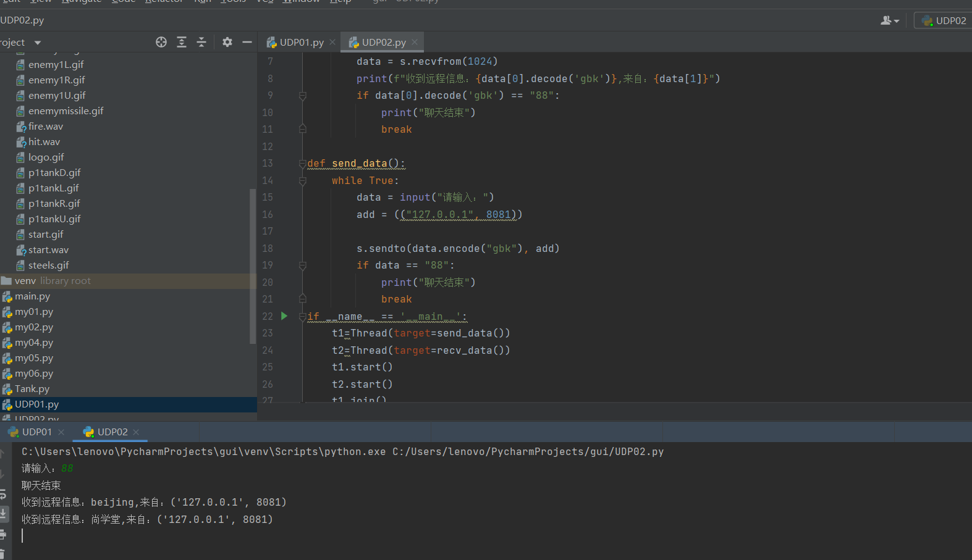Open the user account dropdown icon
Screen dimensions: 972x560
click(x=890, y=20)
